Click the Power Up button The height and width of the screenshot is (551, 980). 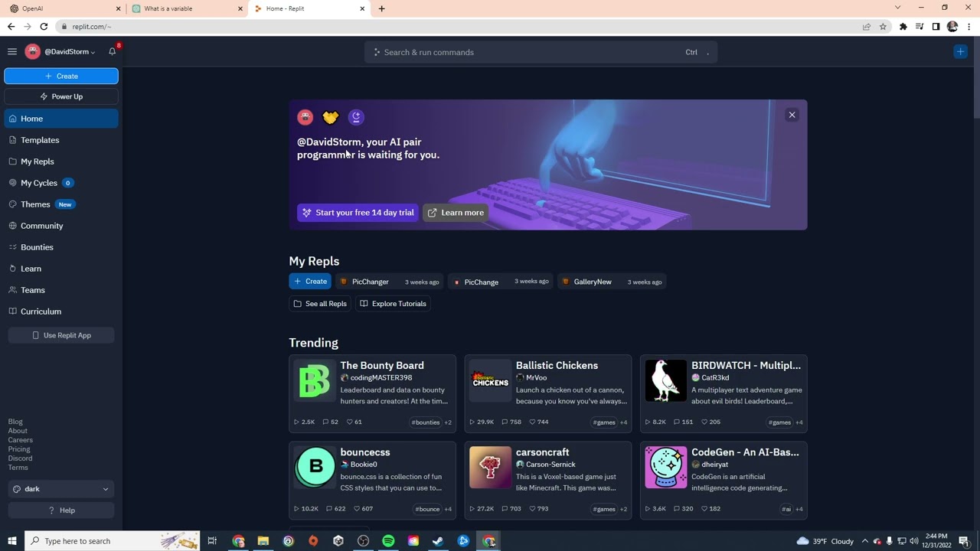click(61, 96)
